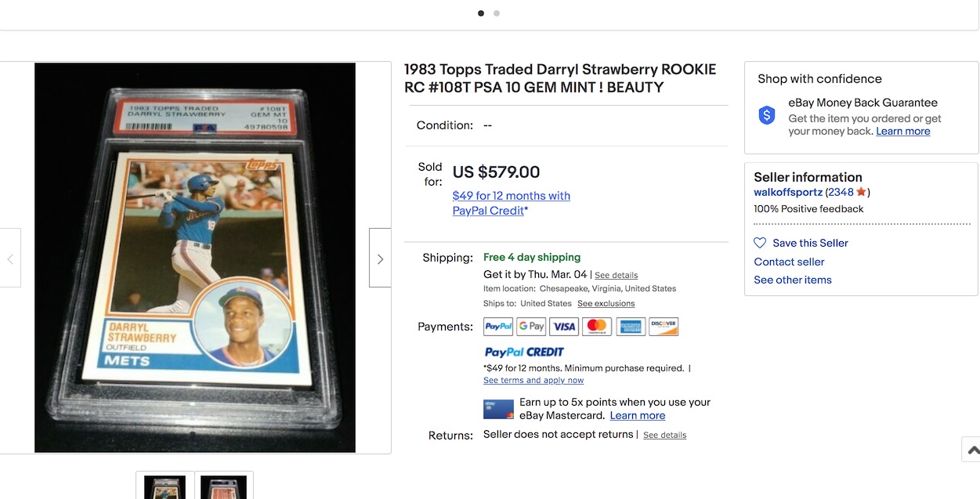The width and height of the screenshot is (980, 499).
Task: Click the Visa card icon
Action: coord(564,327)
